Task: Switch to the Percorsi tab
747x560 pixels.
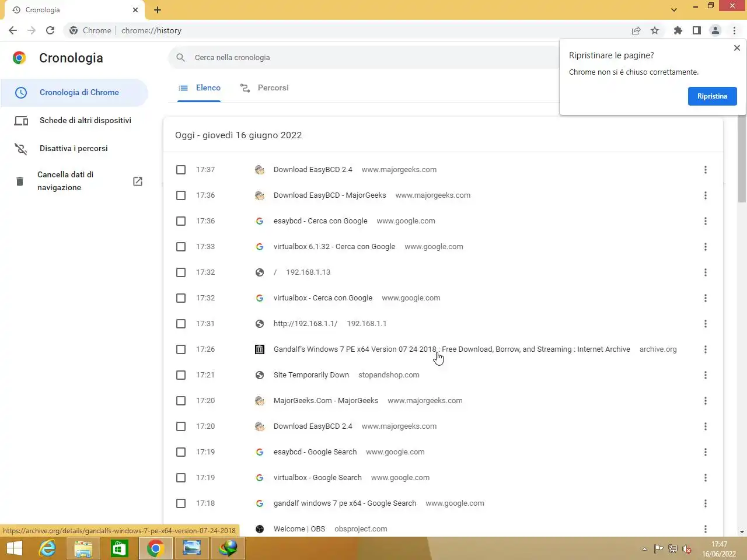Action: [264, 88]
